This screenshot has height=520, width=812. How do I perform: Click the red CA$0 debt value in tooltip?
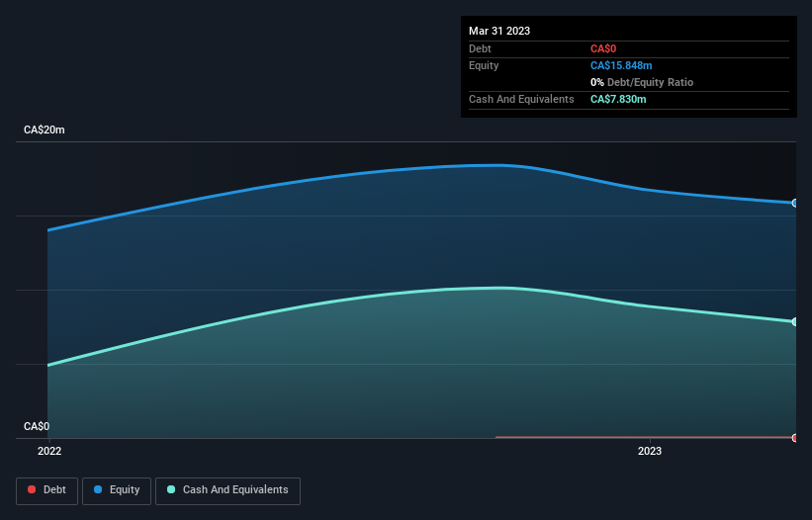pyautogui.click(x=603, y=48)
